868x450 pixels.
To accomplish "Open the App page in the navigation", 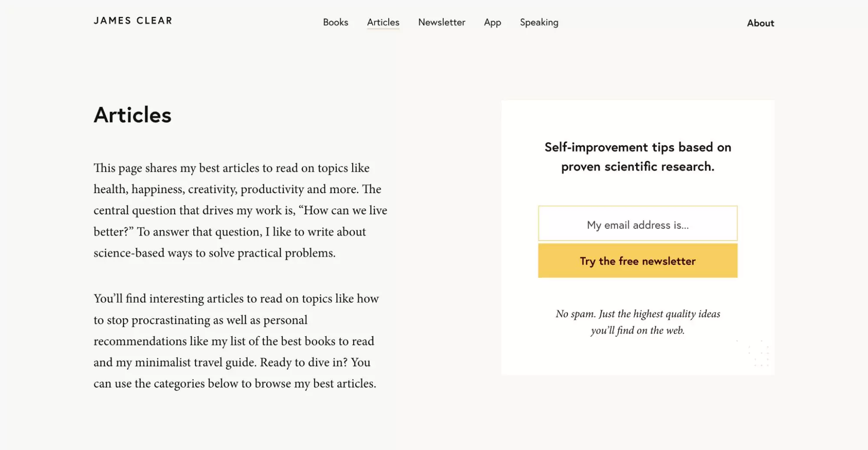I will tap(492, 23).
